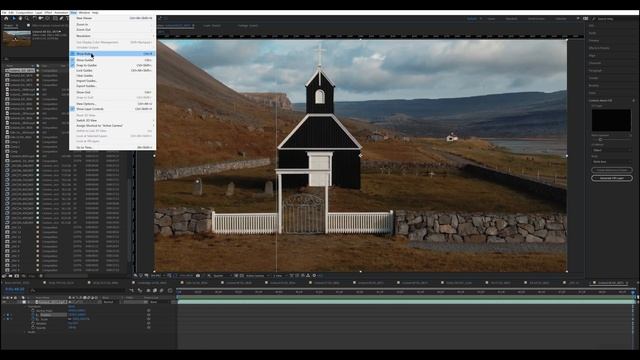Select the Selection arrow tool
640x360 pixels.
point(14,18)
